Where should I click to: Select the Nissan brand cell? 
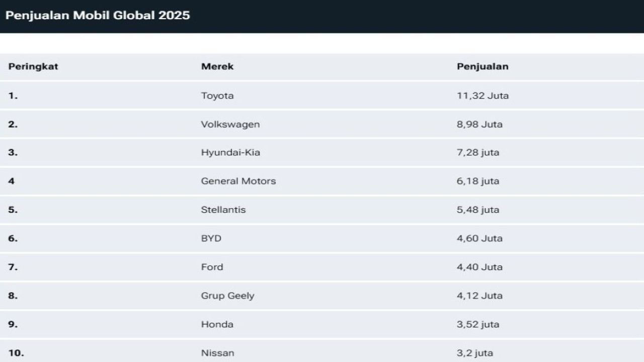[x=217, y=353]
